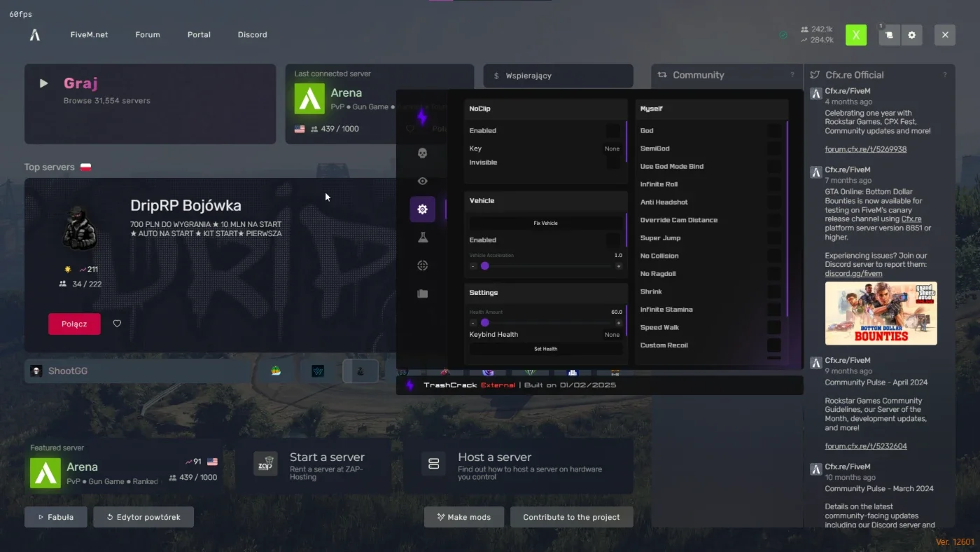Click the Health Amount slider handle
Screen dimensions: 980x552
[484, 323]
